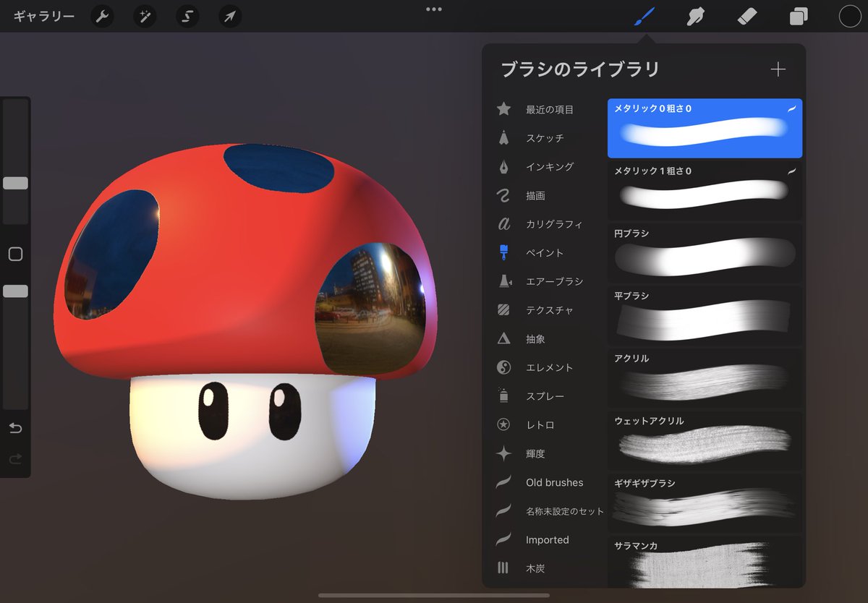Undo the last action with sidebar arrow
The width and height of the screenshot is (868, 603).
(15, 428)
